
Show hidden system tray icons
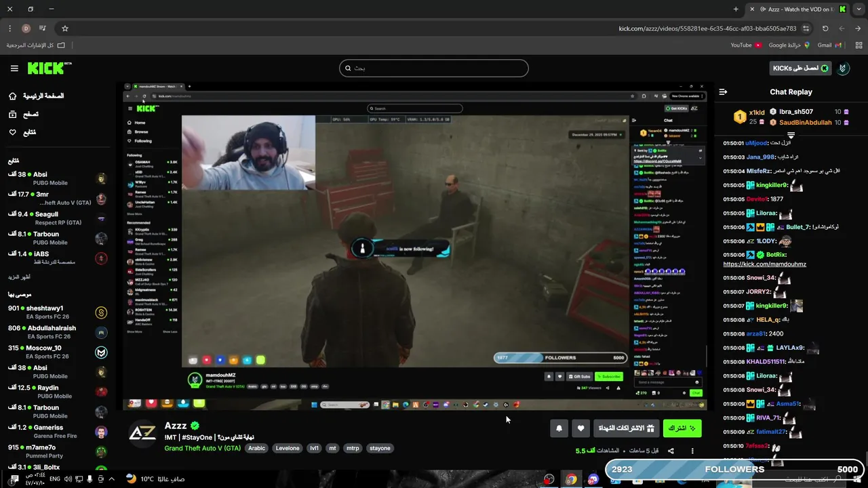(x=111, y=479)
